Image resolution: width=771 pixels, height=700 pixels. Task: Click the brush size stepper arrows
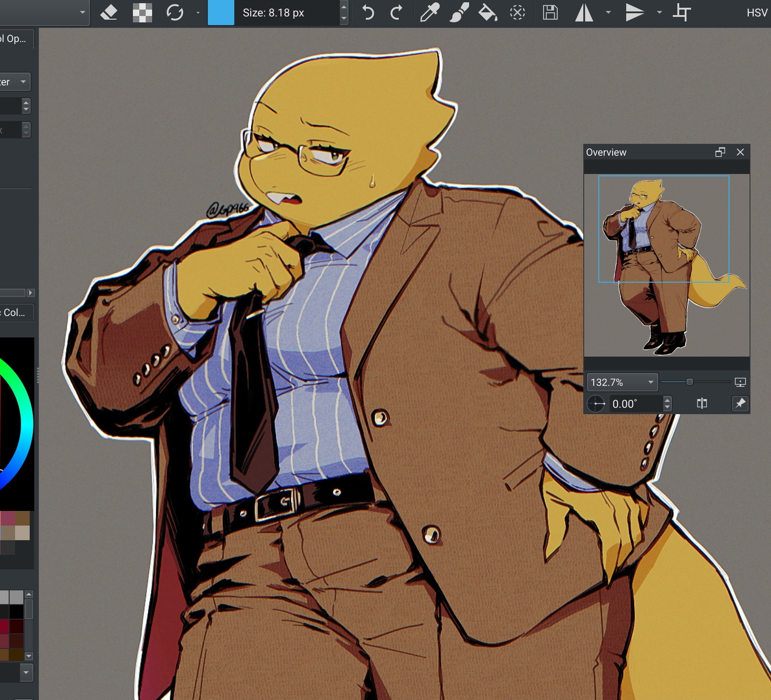[344, 13]
